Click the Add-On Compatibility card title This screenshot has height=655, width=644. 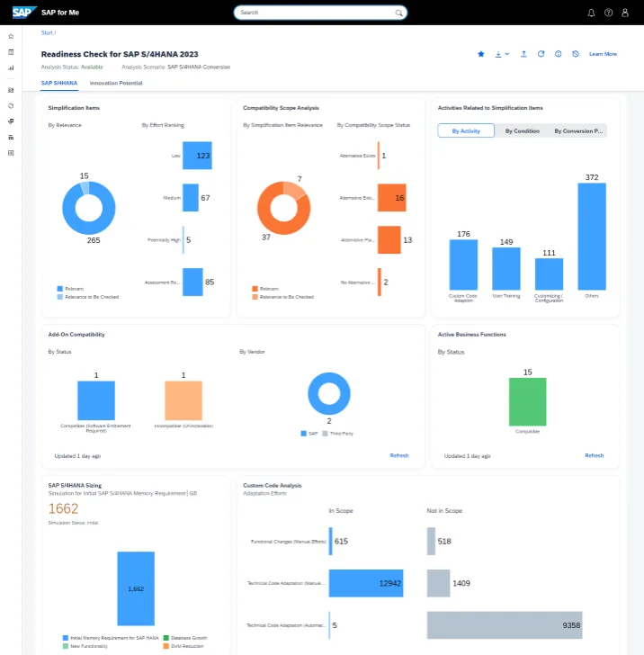tap(76, 335)
